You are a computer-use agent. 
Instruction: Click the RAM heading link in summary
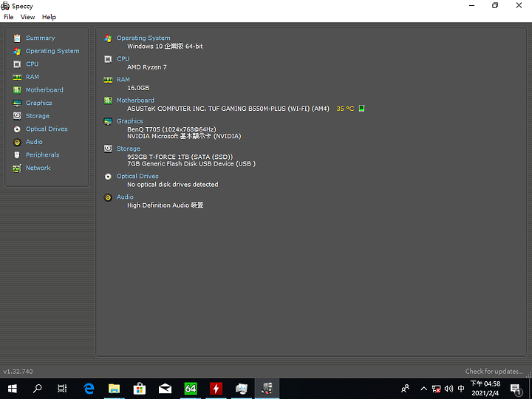coord(123,79)
